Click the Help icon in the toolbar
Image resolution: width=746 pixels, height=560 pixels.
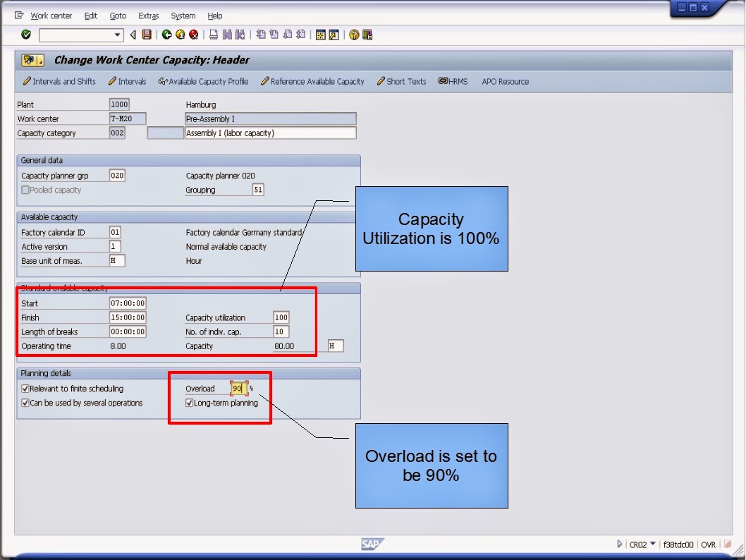click(353, 33)
